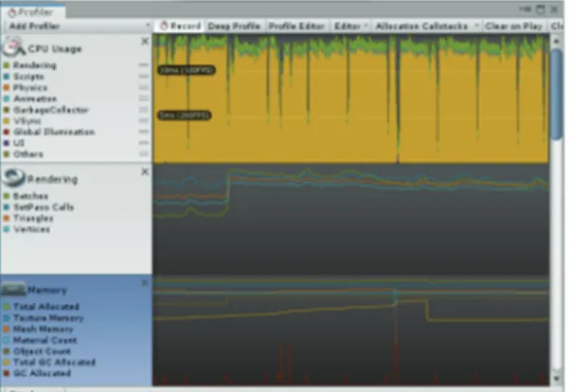This screenshot has height=392, width=572.
Task: Toggle the GarbageCollector color swatch
Action: (x=7, y=110)
